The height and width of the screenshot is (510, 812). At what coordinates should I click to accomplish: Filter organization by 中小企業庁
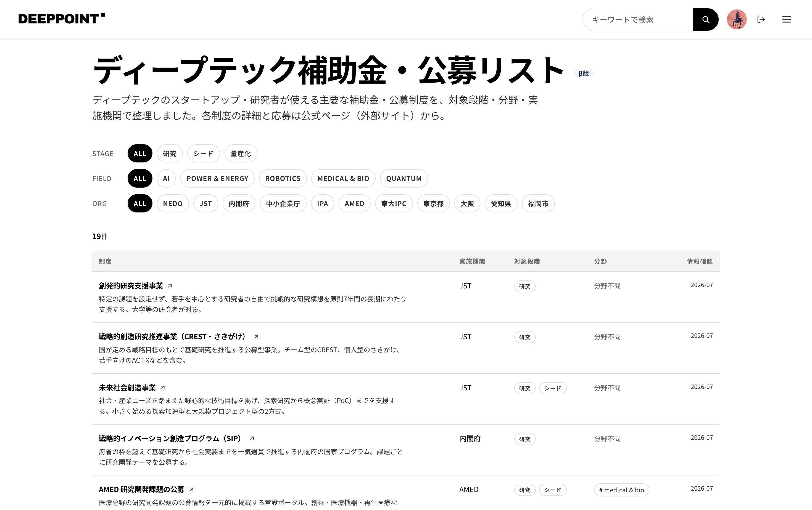[x=283, y=203]
